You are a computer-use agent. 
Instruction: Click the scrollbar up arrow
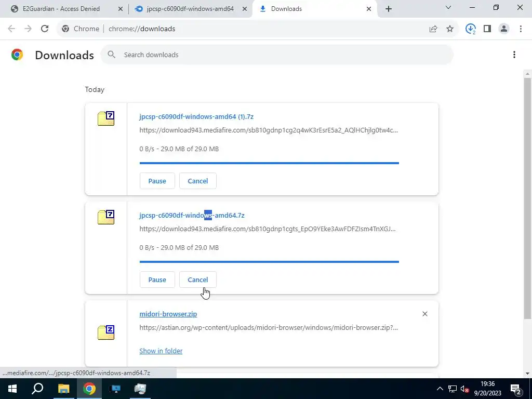tap(527, 73)
